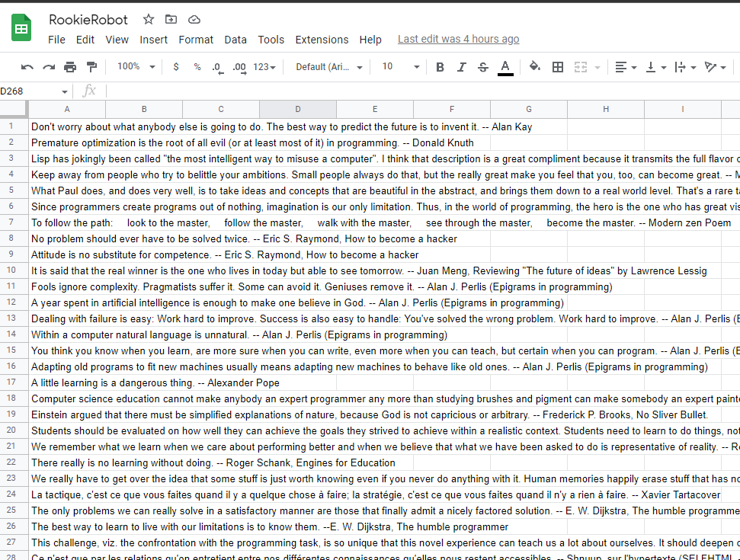Check cloud save status icon
The width and height of the screenshot is (740, 560).
coord(194,19)
